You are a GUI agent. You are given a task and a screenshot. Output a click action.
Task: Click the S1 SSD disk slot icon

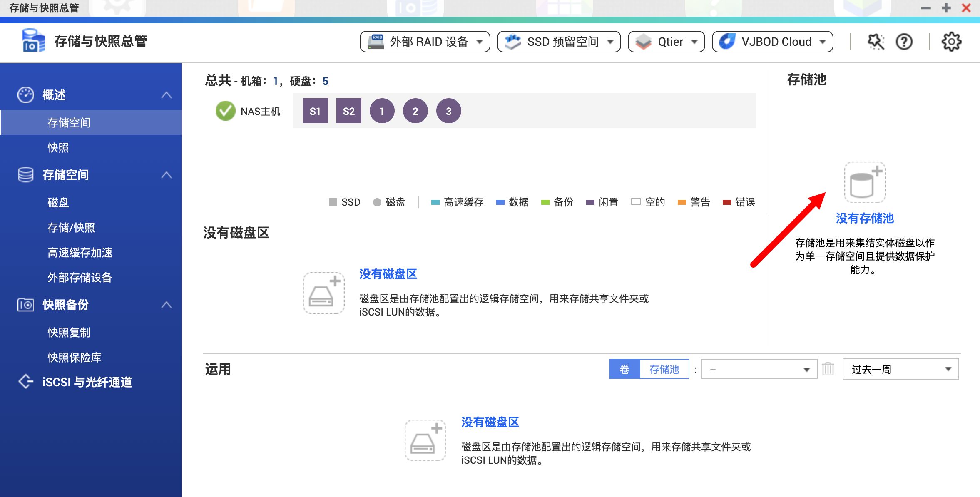[315, 111]
